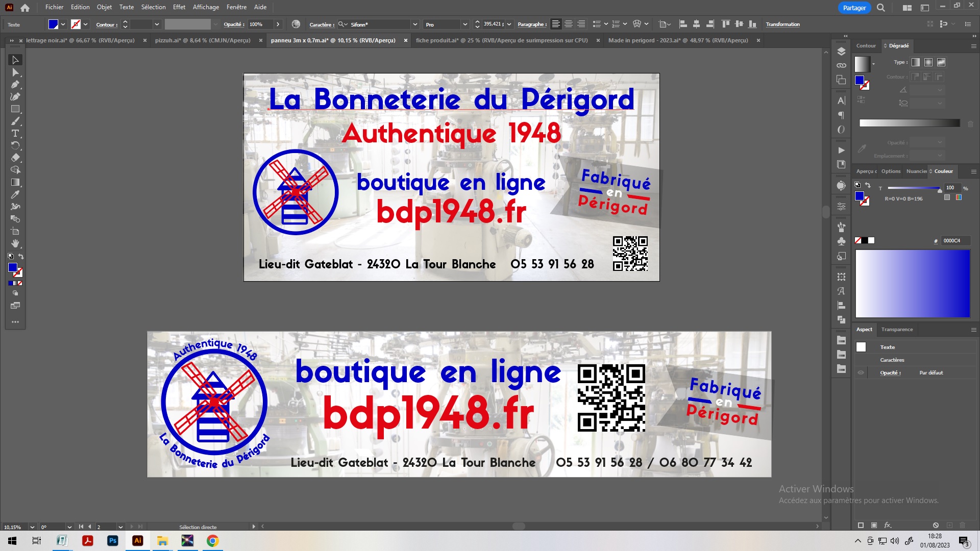Click the blue color spectrum ramp
980x551 pixels.
click(913, 284)
